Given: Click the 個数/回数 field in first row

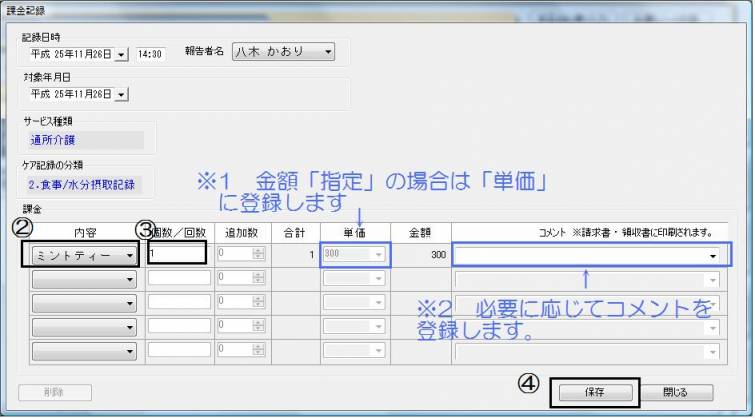Looking at the screenshot, I should tap(178, 255).
